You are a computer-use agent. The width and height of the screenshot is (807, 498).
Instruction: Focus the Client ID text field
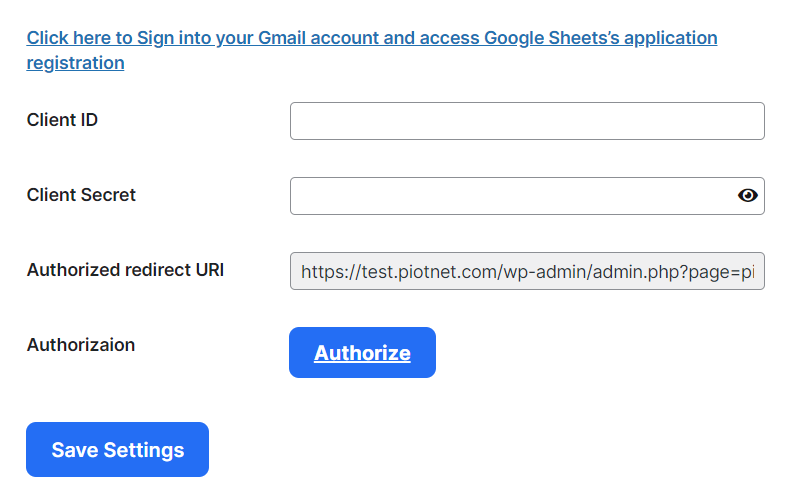[x=527, y=121]
